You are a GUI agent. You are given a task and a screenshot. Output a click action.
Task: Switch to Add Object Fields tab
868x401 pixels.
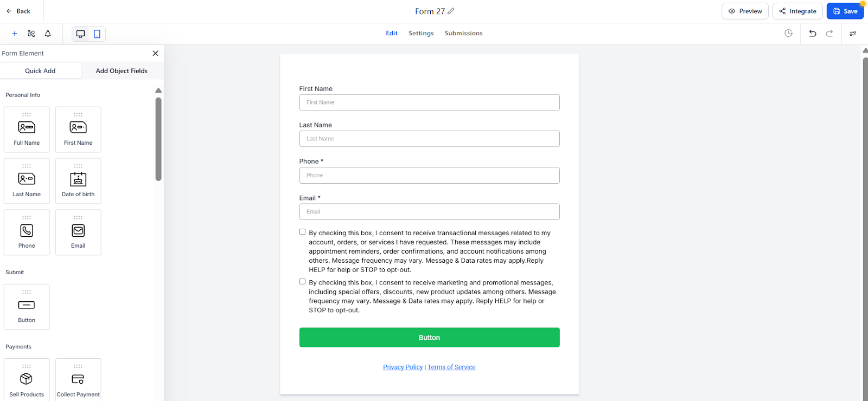coord(122,71)
